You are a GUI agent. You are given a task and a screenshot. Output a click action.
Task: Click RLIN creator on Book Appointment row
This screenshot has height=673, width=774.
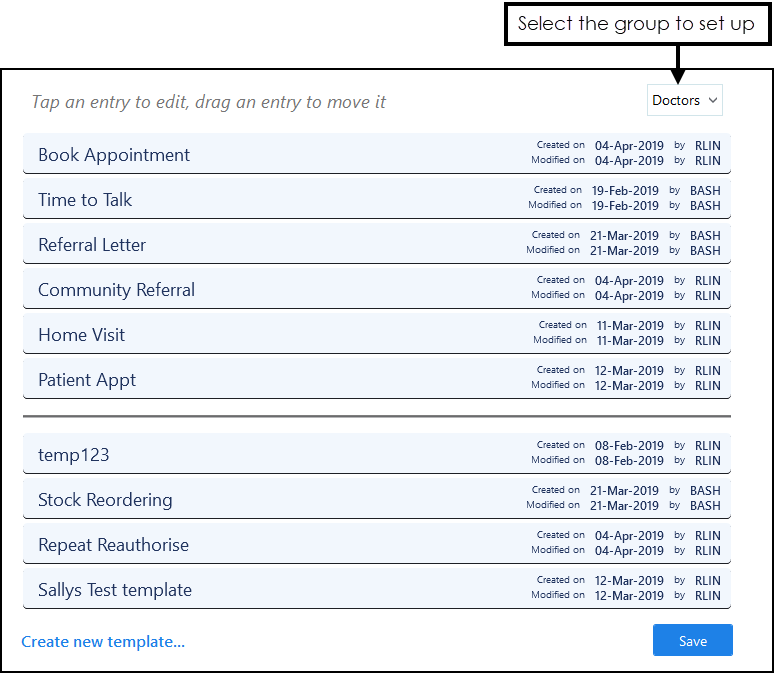707,146
